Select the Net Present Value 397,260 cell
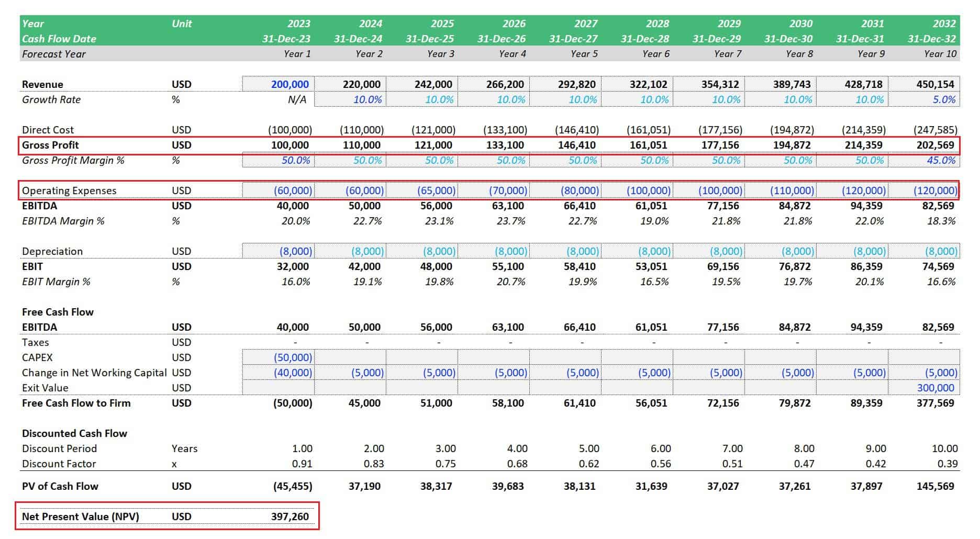Screen dimensions: 980x539 (x=289, y=516)
